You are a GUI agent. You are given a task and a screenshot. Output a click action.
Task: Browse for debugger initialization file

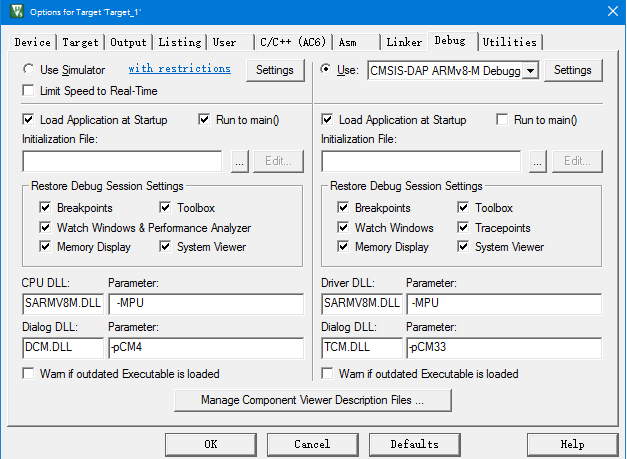click(x=537, y=162)
